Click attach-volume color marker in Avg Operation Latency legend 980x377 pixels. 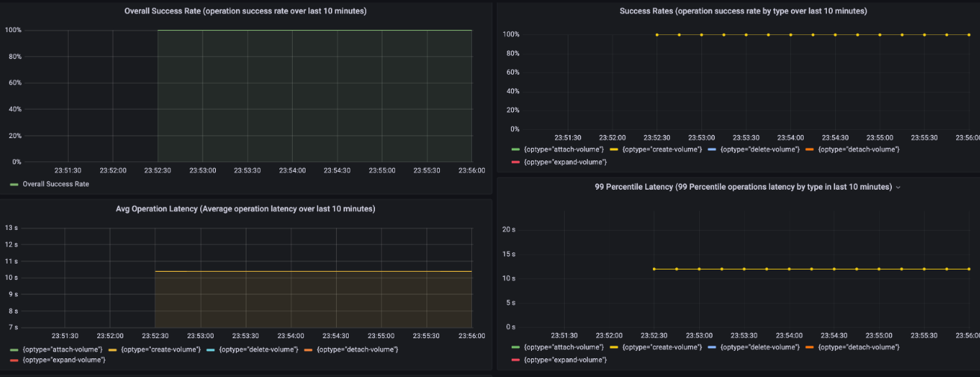tap(14, 349)
